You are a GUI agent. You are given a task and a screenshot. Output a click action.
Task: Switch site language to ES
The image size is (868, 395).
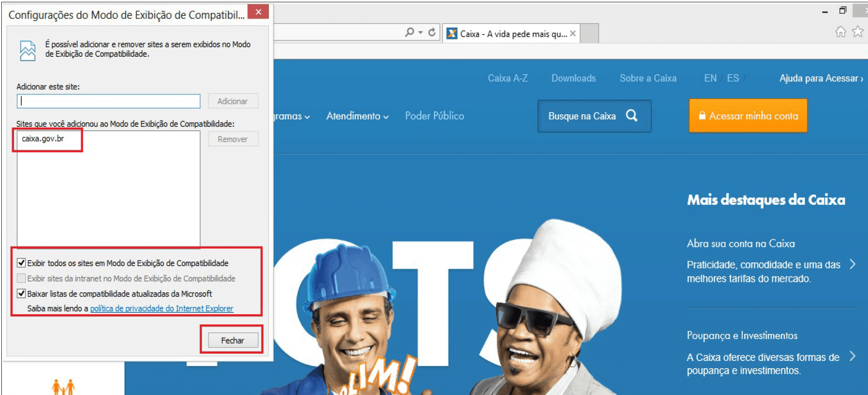tap(733, 78)
